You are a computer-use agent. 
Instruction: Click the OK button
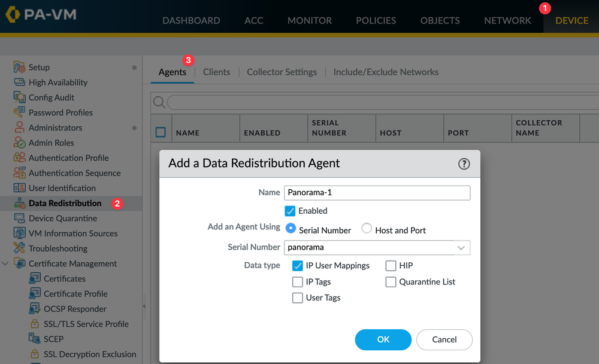coord(383,339)
